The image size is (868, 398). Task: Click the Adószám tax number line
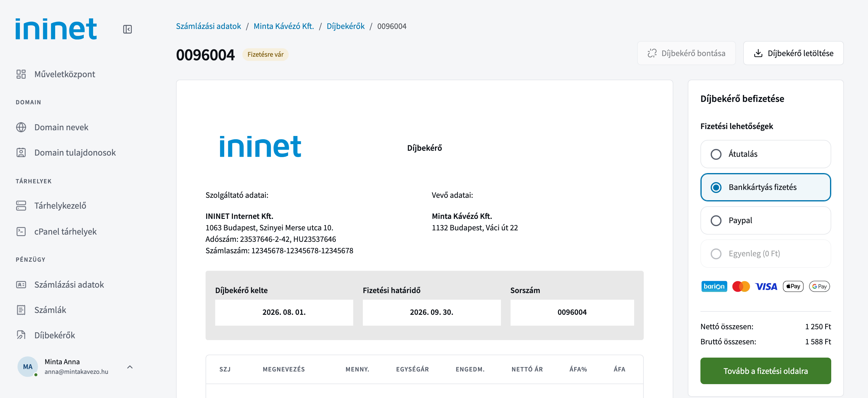coord(271,239)
